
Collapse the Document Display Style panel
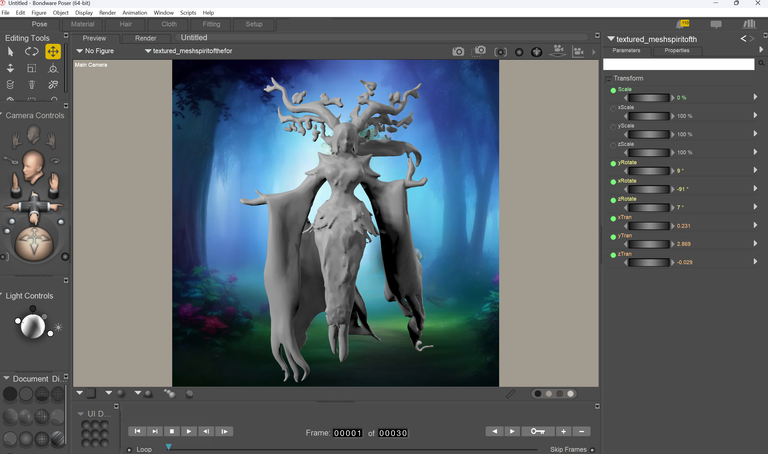[6, 379]
